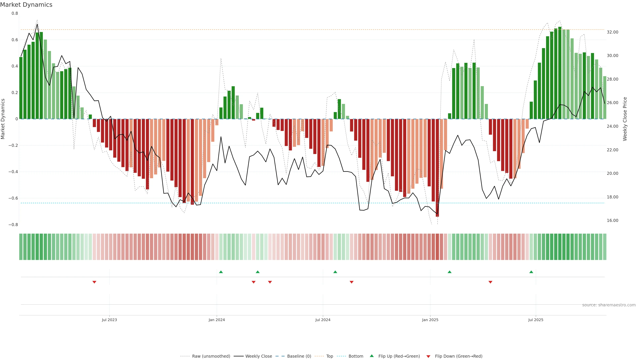
Task: Click the last red flip-down marker in 2025
Action: click(x=490, y=282)
